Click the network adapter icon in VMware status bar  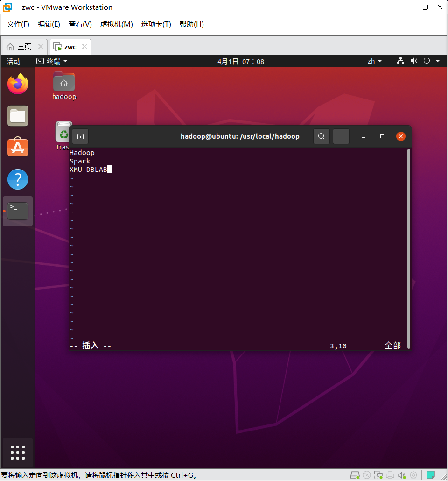[378, 475]
